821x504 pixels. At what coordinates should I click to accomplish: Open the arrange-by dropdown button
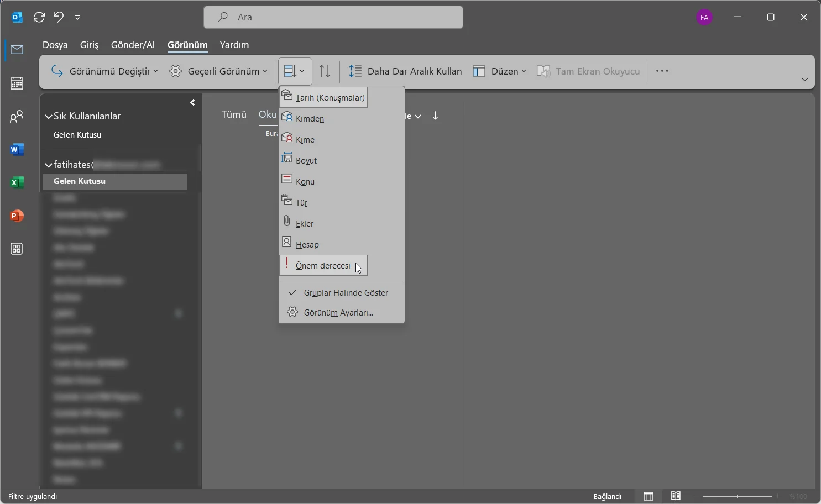pyautogui.click(x=295, y=71)
